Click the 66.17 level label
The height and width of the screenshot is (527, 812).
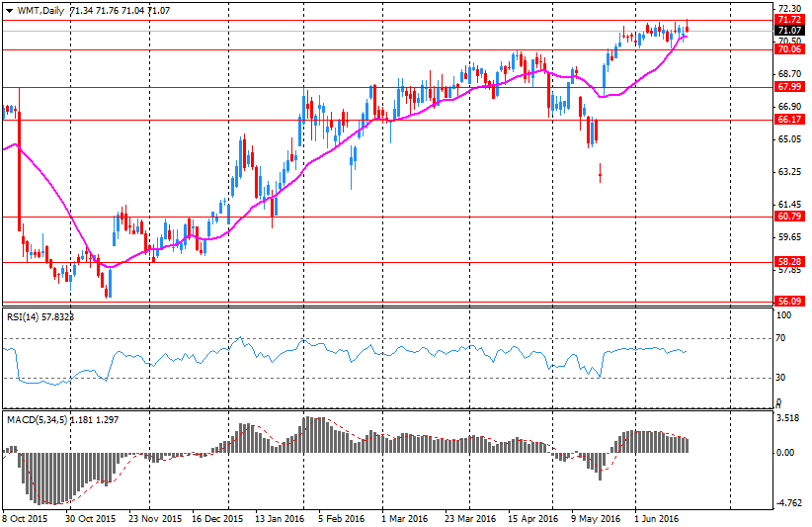tap(789, 120)
